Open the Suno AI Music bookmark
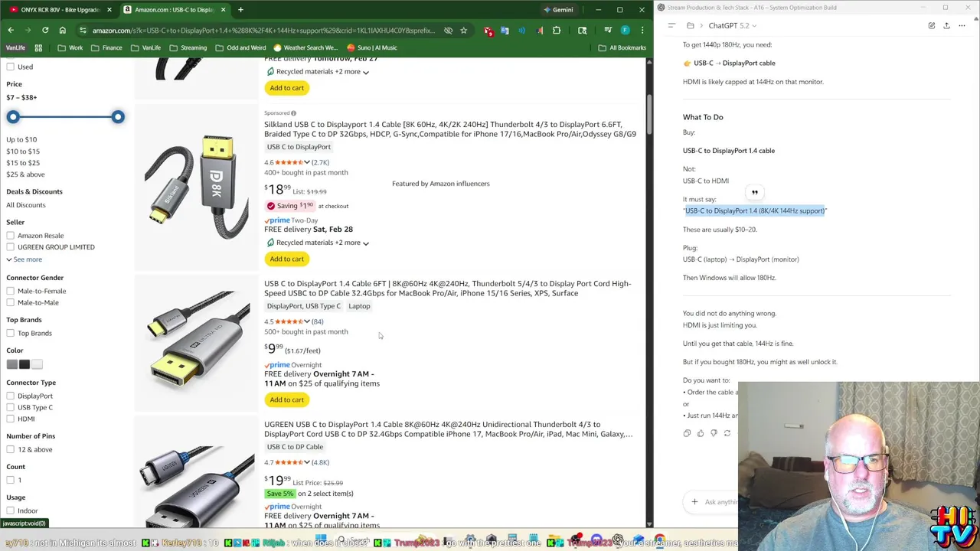 tap(371, 47)
